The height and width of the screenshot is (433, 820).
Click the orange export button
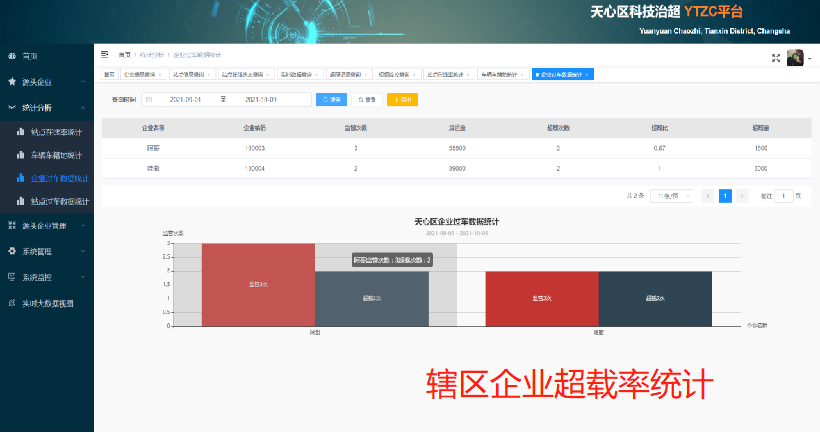point(402,99)
